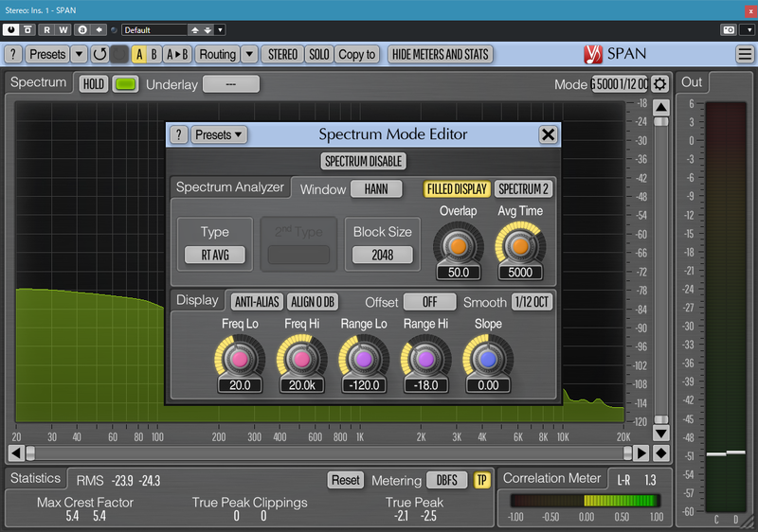The width and height of the screenshot is (758, 532).
Task: Click the preset previous arrow in host bar
Action: point(195,30)
